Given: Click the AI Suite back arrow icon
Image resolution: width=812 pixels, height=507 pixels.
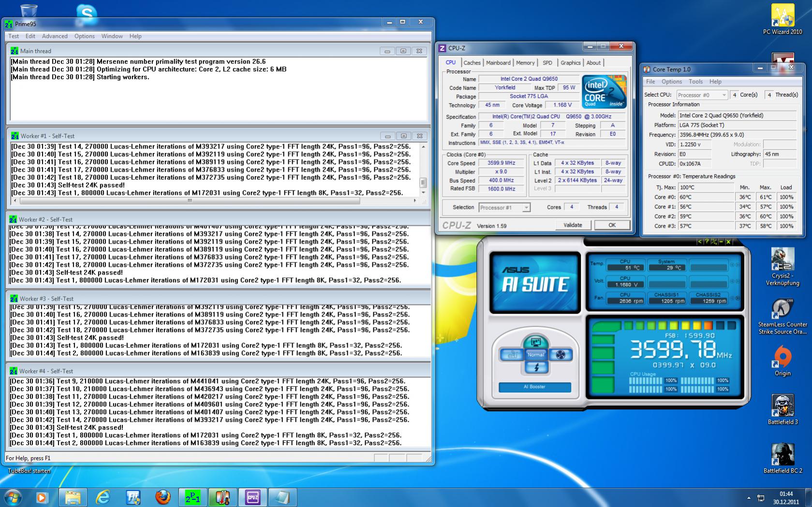Looking at the screenshot, I should [x=699, y=242].
